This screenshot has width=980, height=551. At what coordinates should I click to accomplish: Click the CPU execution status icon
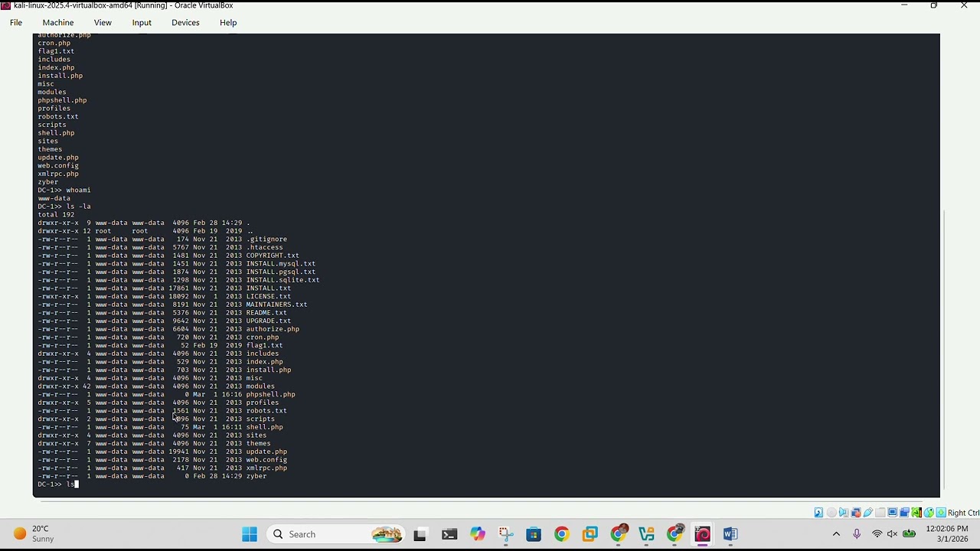916,513
